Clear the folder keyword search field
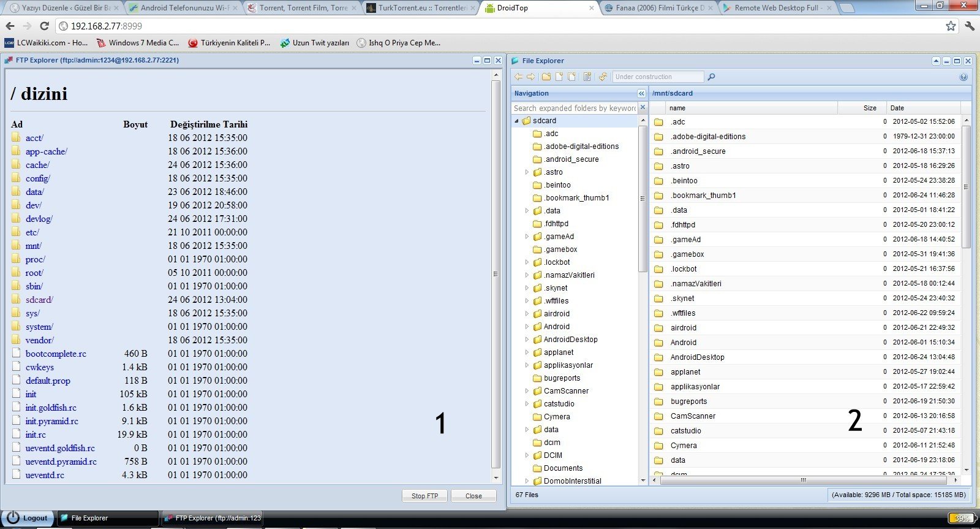Image resolution: width=980 pixels, height=529 pixels. 643,107
